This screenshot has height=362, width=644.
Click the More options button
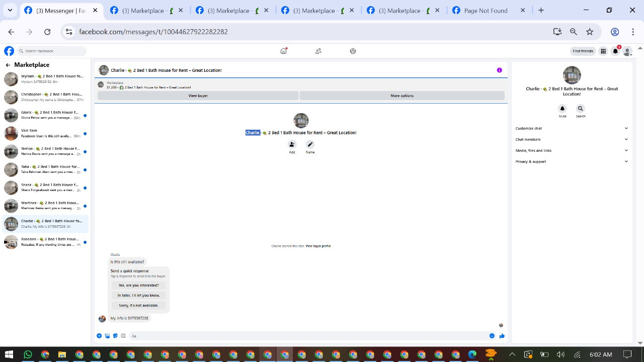tap(402, 96)
